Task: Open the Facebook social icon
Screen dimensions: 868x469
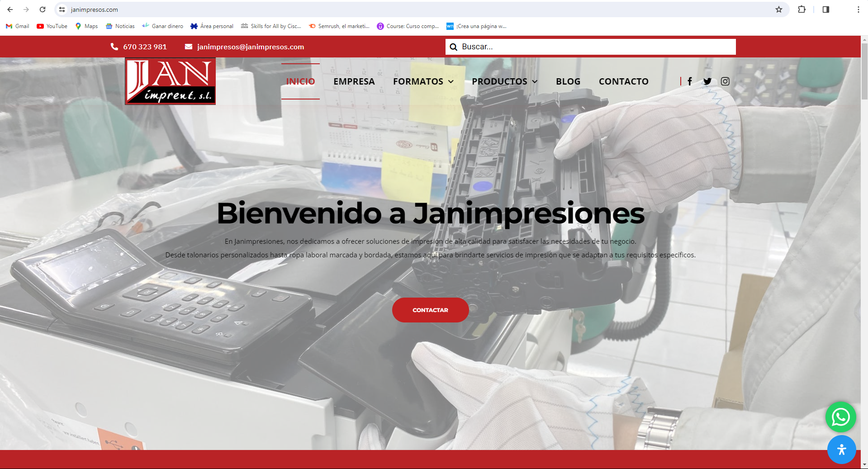Action: point(690,81)
